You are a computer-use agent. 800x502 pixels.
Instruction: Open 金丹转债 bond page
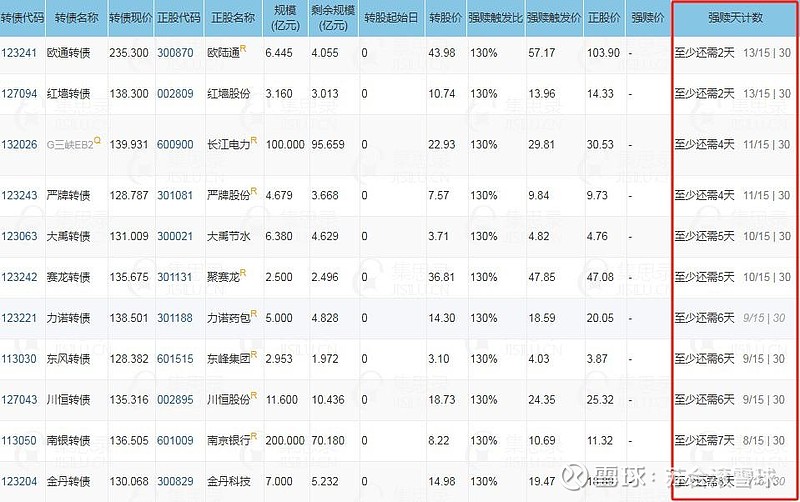(x=68, y=482)
